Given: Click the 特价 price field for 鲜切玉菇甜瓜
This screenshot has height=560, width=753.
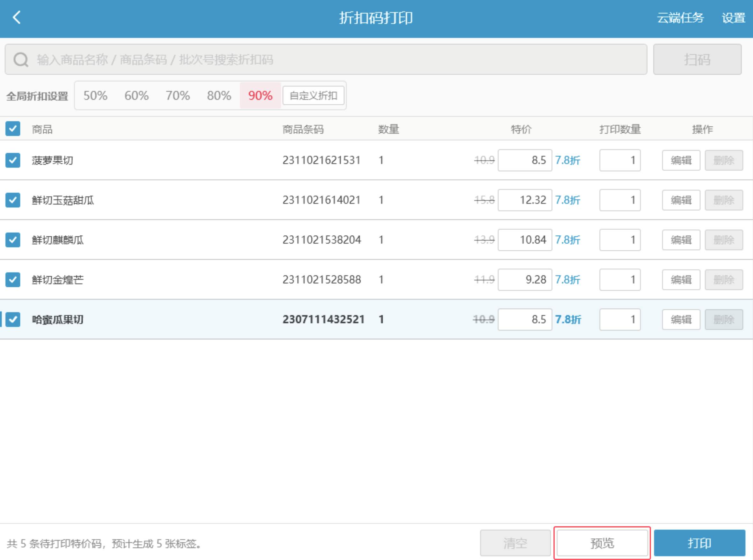Looking at the screenshot, I should pos(525,200).
